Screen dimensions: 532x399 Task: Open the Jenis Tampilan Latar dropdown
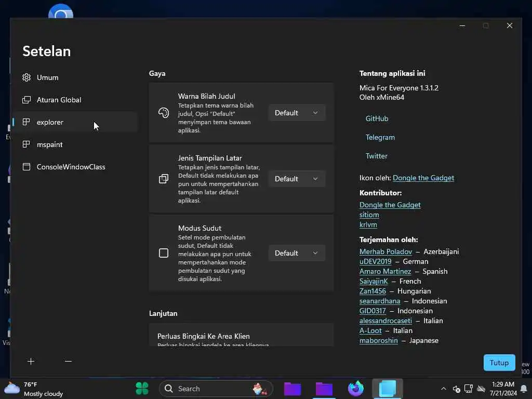[x=297, y=179]
